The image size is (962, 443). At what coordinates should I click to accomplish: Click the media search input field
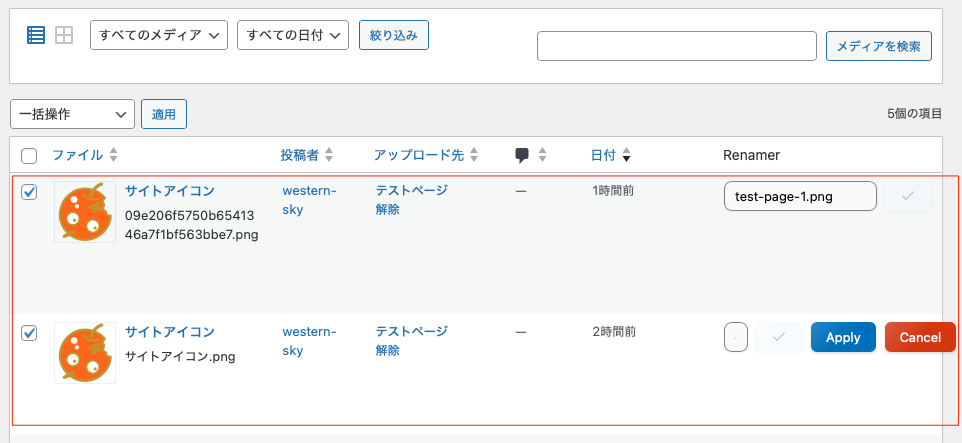pyautogui.click(x=677, y=46)
